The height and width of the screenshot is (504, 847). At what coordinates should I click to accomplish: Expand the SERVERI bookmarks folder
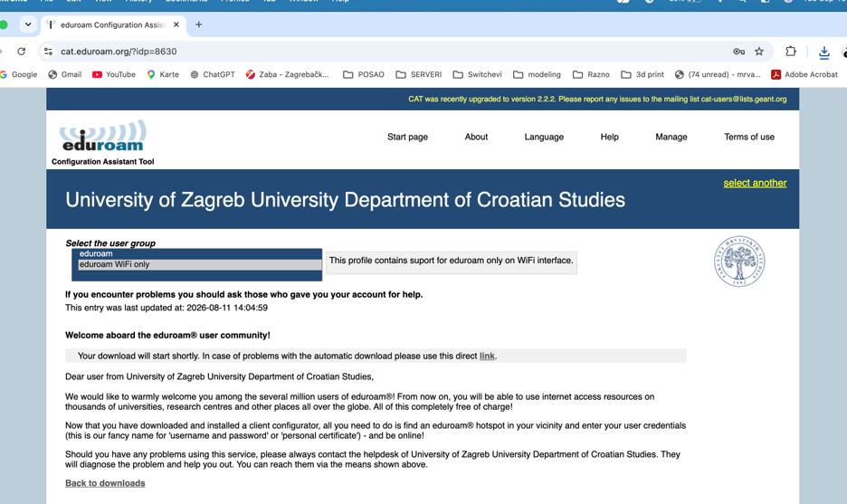coord(419,74)
